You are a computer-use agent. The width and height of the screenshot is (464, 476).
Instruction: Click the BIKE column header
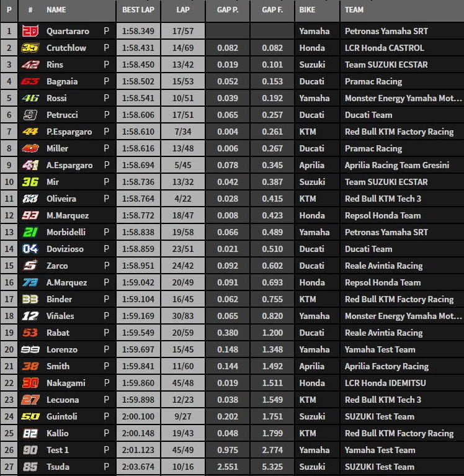coord(307,10)
